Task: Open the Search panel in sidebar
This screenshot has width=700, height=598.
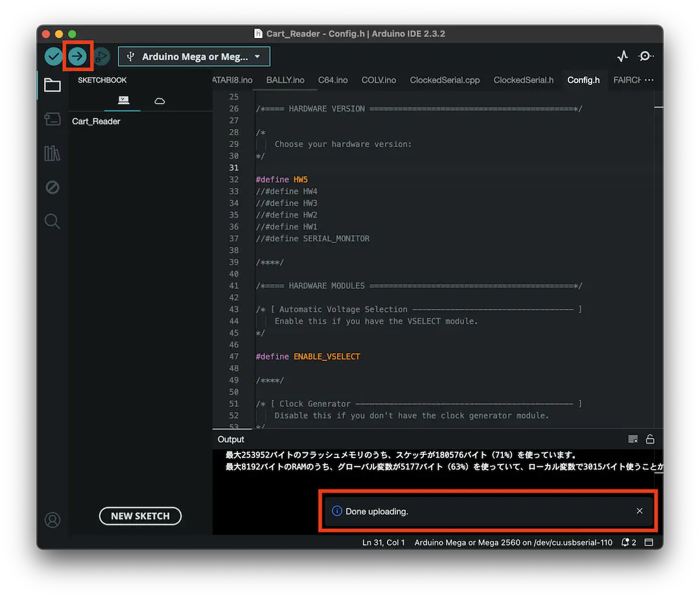Action: click(x=52, y=222)
